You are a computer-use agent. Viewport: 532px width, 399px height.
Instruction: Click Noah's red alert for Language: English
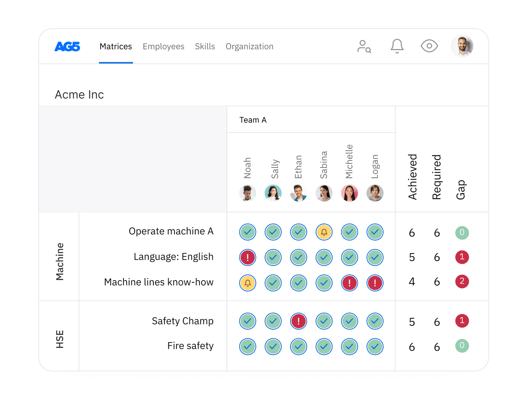click(247, 258)
